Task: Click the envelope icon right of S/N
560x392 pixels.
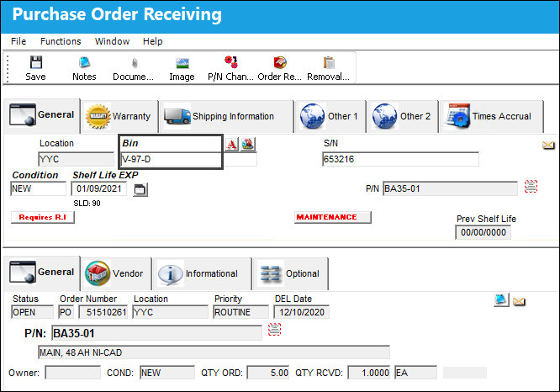Action: click(x=548, y=145)
